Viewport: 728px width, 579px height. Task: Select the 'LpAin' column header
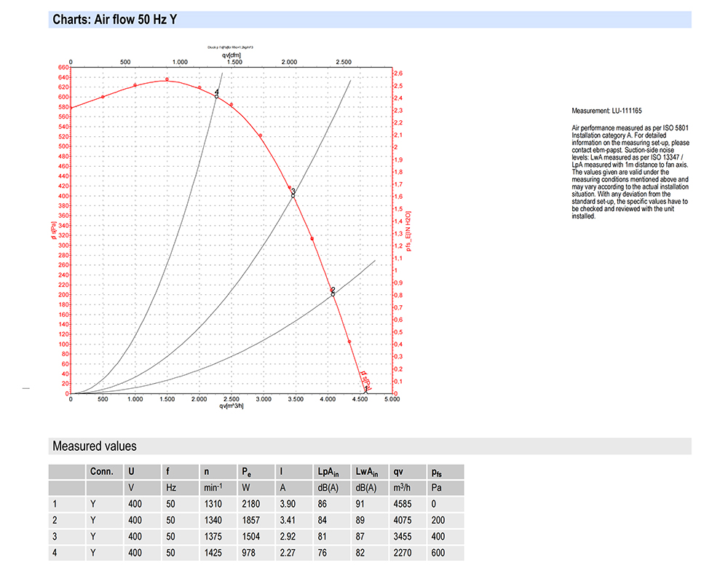(327, 471)
